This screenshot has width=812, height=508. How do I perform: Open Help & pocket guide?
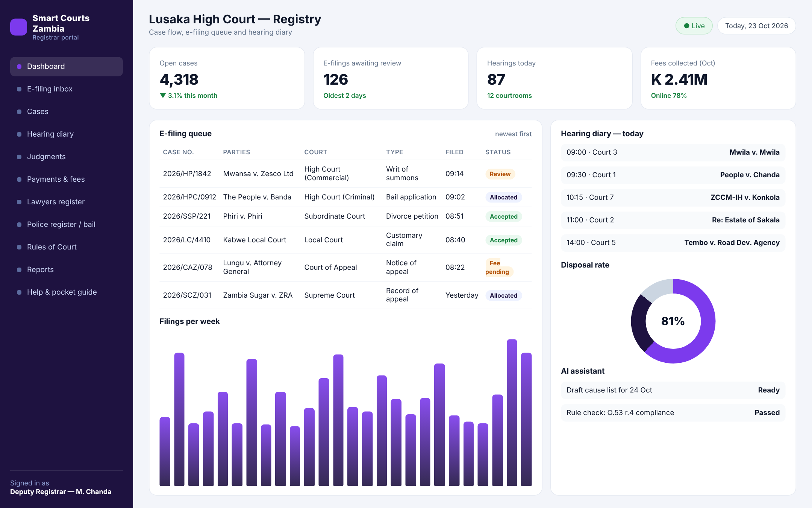(67, 292)
